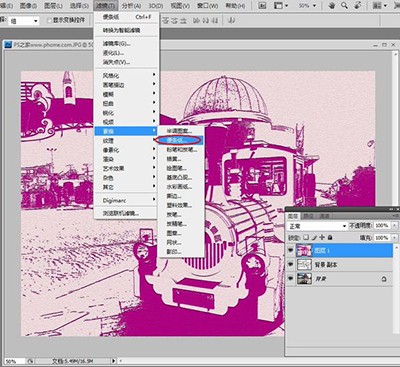This screenshot has height=367, width=400.
Task: Hide the 图层 1 layer eye
Action: (x=291, y=250)
